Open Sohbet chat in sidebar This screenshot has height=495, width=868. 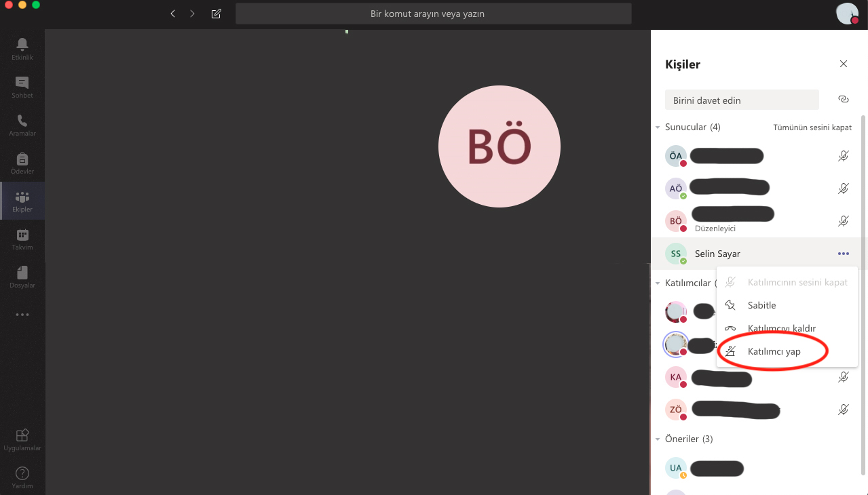[x=22, y=86]
